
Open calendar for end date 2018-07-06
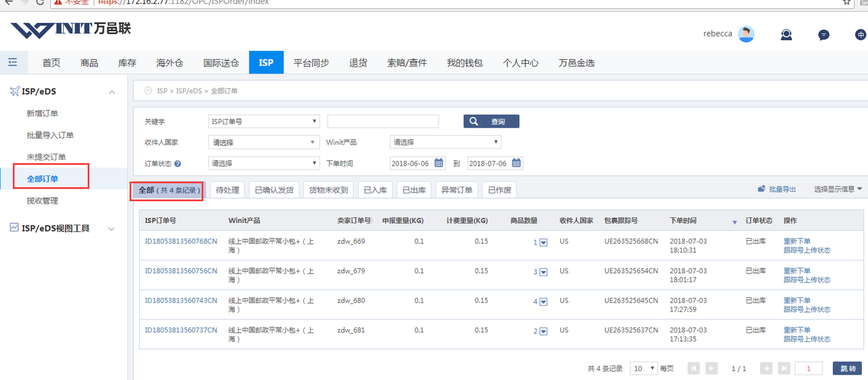[x=517, y=163]
